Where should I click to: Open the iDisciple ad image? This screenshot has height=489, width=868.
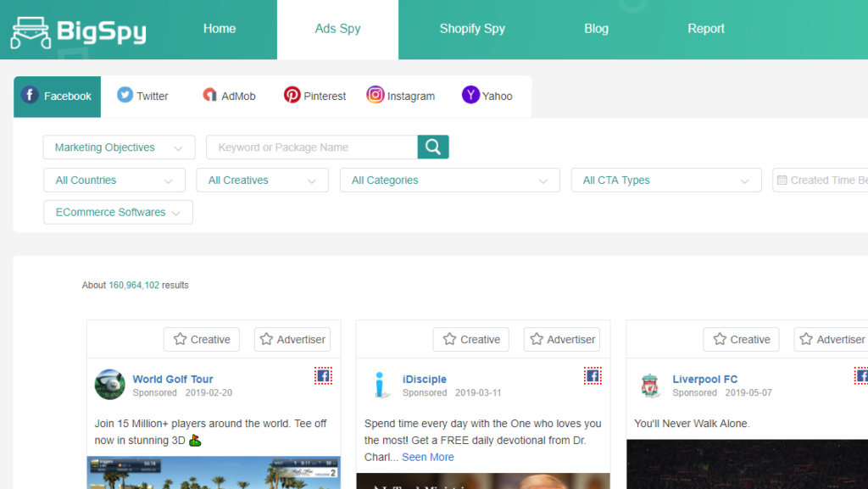click(x=483, y=481)
